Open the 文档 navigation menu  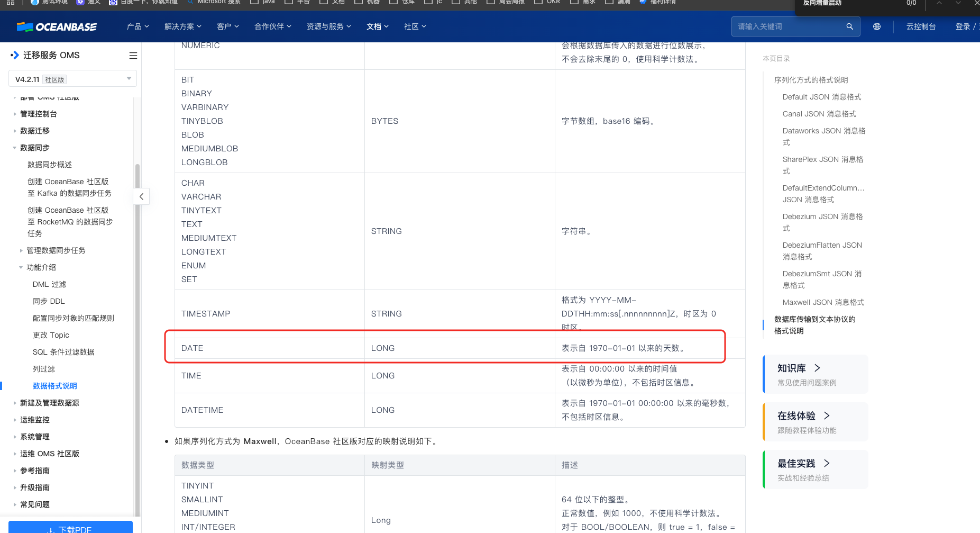377,26
